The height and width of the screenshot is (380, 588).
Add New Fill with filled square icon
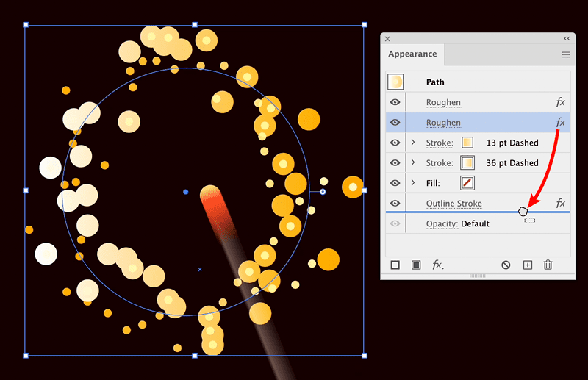(416, 265)
